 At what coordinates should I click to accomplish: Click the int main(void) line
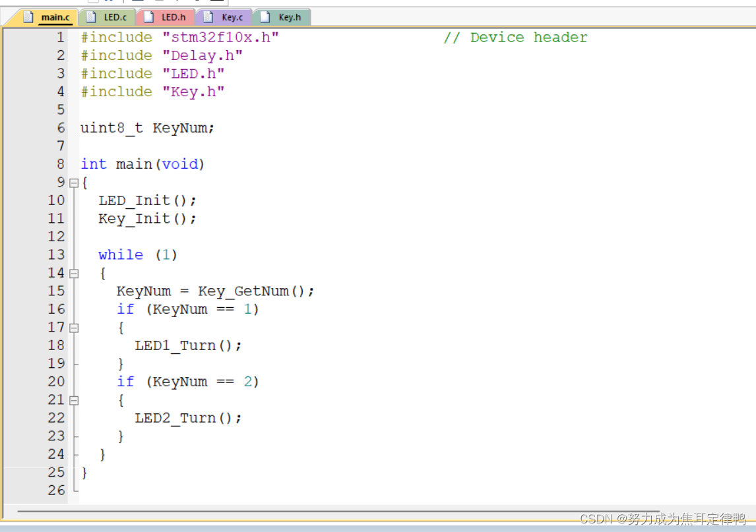[x=142, y=164]
